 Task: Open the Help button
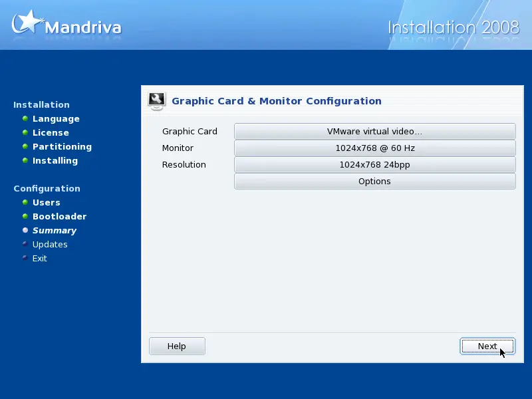tap(177, 346)
